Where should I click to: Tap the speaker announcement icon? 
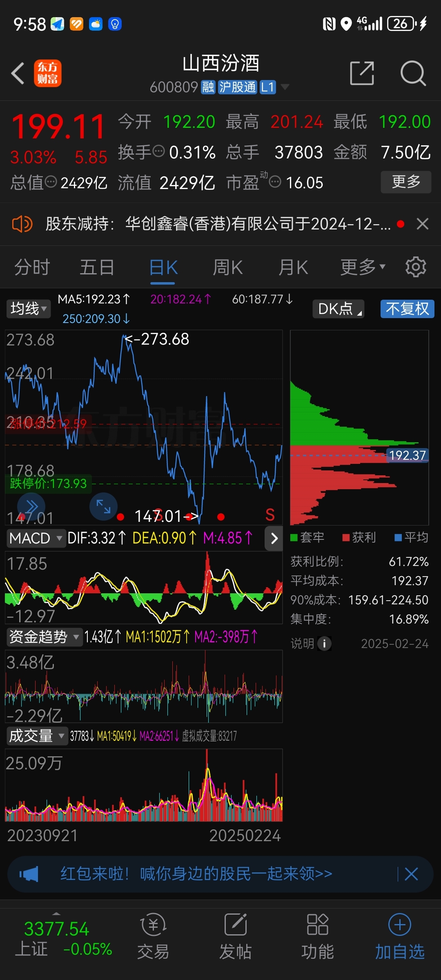pyautogui.click(x=22, y=224)
